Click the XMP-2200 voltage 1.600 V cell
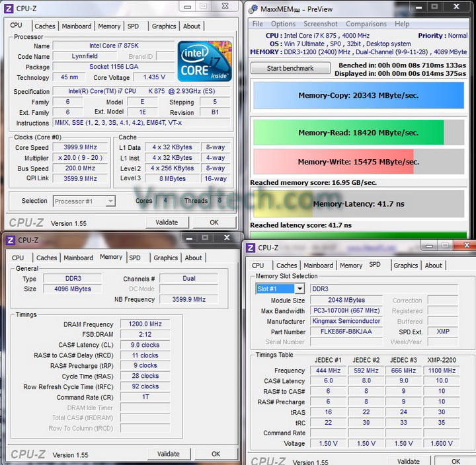The width and height of the screenshot is (476, 465). pyautogui.click(x=442, y=443)
